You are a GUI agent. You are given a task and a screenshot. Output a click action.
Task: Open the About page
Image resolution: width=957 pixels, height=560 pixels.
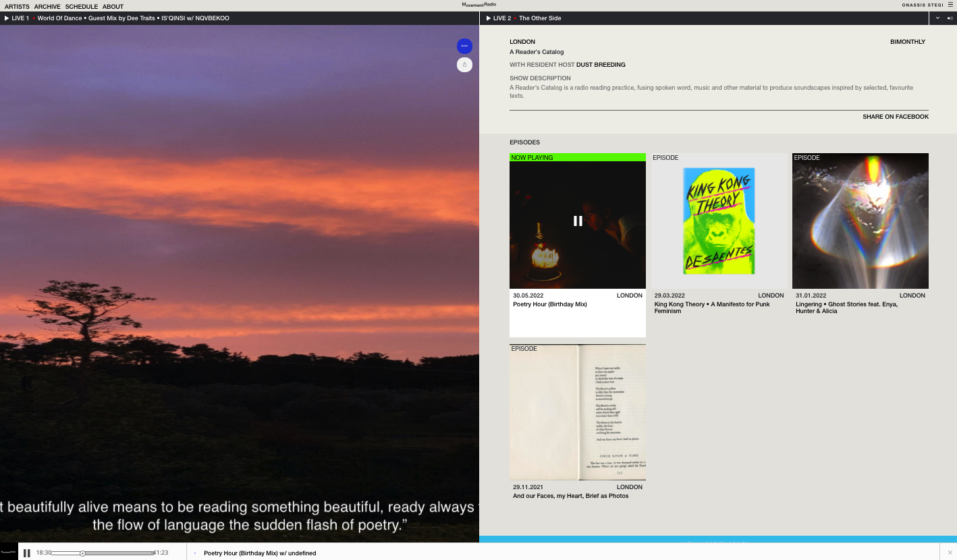pos(113,7)
